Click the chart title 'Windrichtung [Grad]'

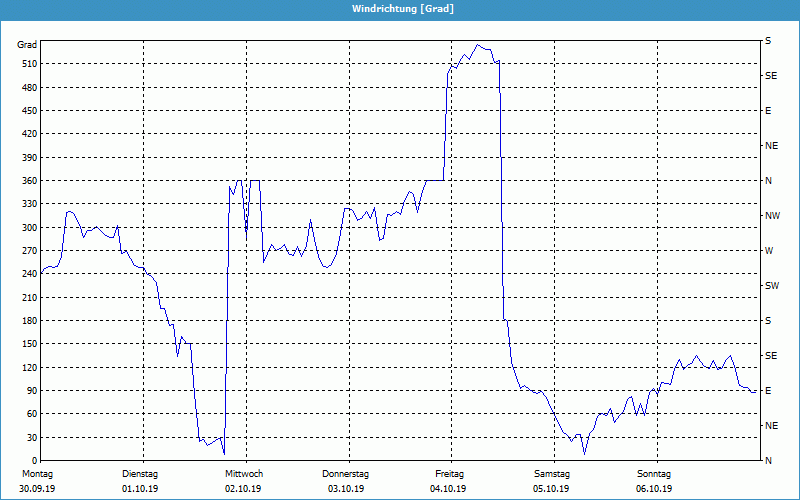click(403, 9)
